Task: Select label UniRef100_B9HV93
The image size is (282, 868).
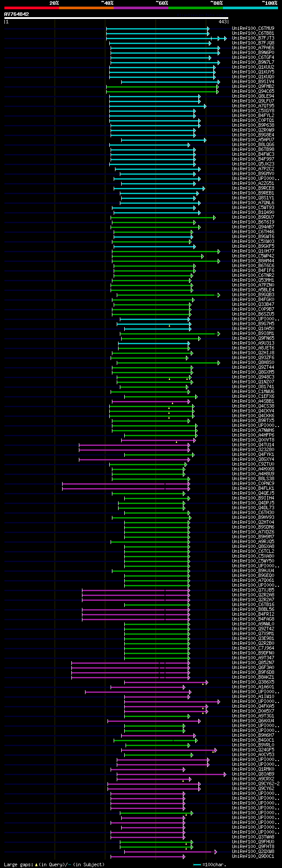Action: pos(253,517)
